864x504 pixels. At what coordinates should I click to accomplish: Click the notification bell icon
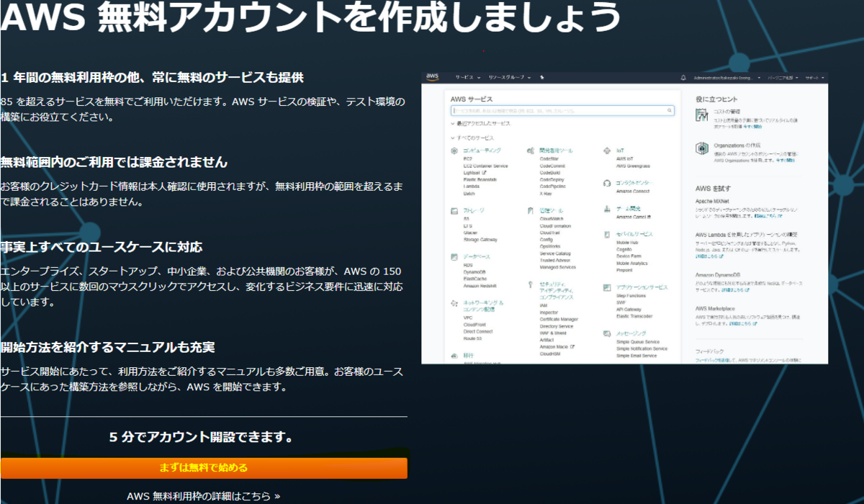coord(683,77)
